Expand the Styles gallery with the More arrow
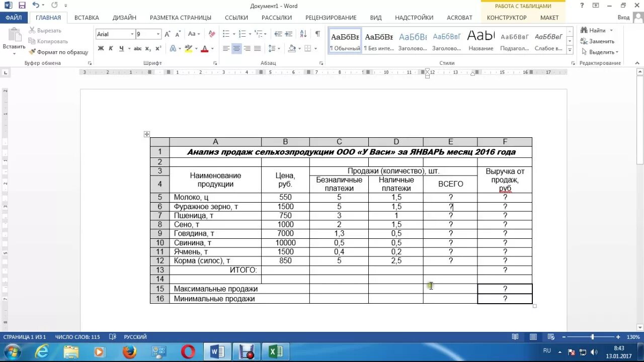Image resolution: width=644 pixels, height=362 pixels. coord(570,50)
